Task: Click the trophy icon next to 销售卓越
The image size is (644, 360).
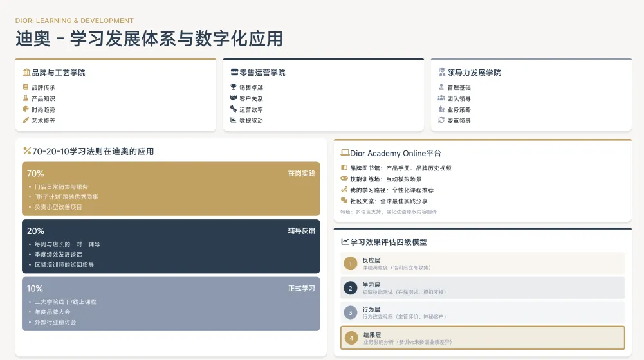Action: (234, 87)
